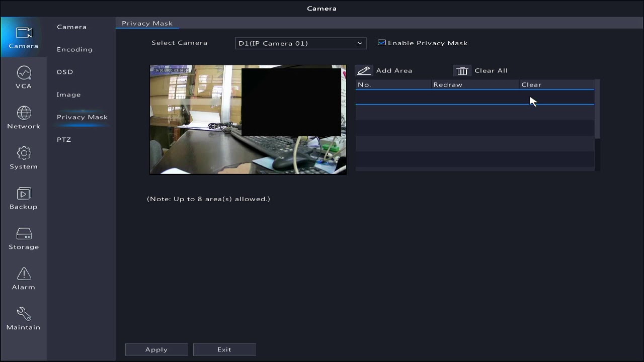This screenshot has width=644, height=362.
Task: Click the Clear All trash icon
Action: pos(462,71)
